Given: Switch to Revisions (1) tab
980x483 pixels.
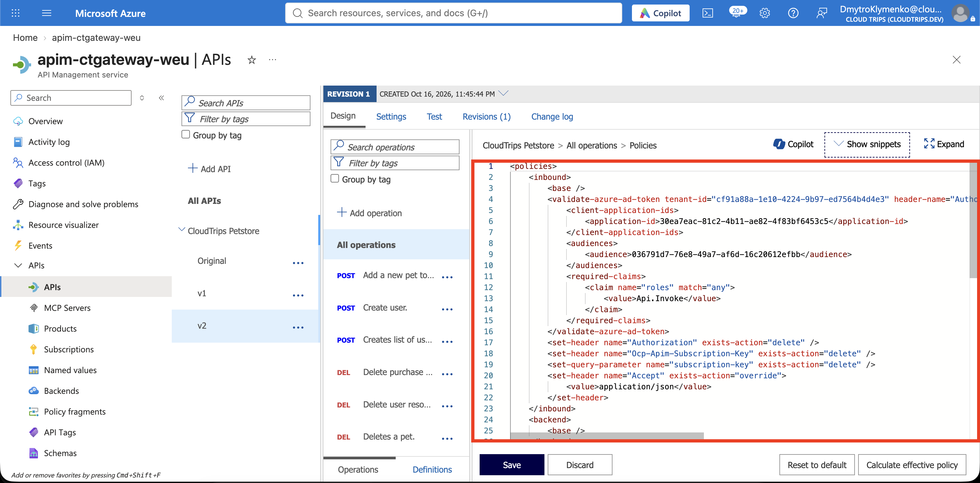Looking at the screenshot, I should coord(486,116).
